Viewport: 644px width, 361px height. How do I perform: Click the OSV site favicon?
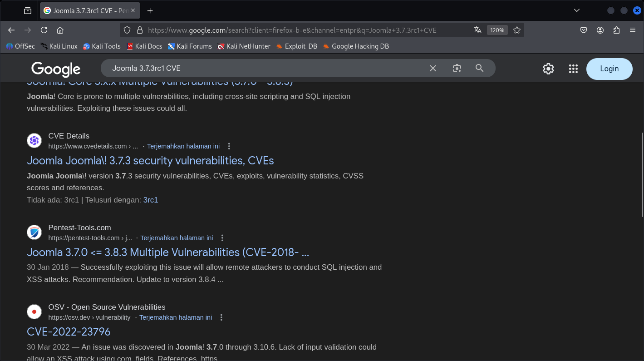tap(34, 312)
